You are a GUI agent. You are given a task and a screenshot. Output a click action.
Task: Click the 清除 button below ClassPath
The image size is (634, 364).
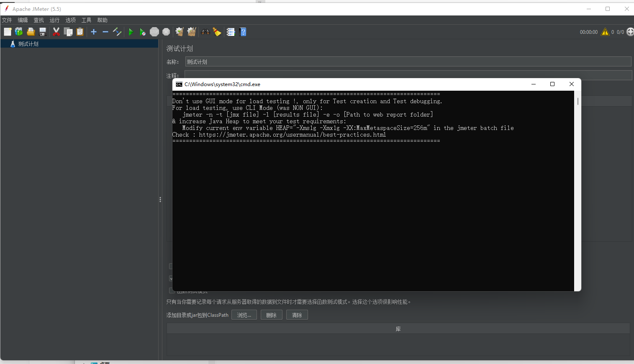tap(297, 315)
